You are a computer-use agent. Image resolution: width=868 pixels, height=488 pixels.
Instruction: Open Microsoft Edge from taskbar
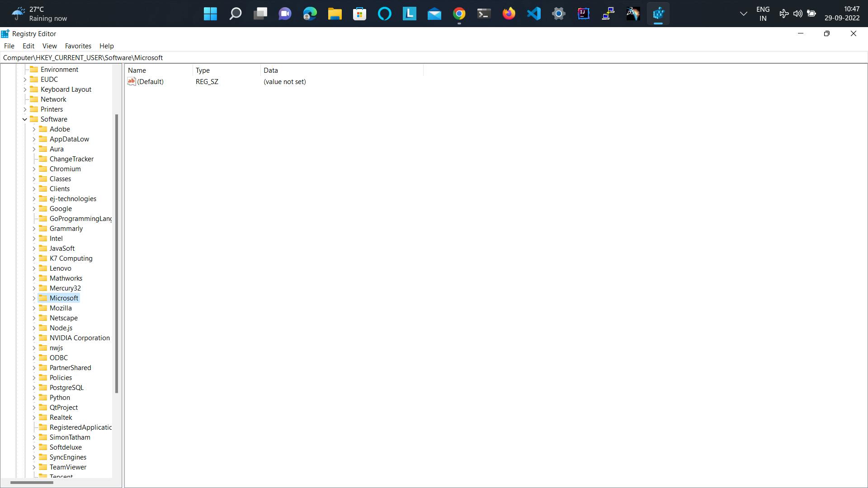click(310, 13)
